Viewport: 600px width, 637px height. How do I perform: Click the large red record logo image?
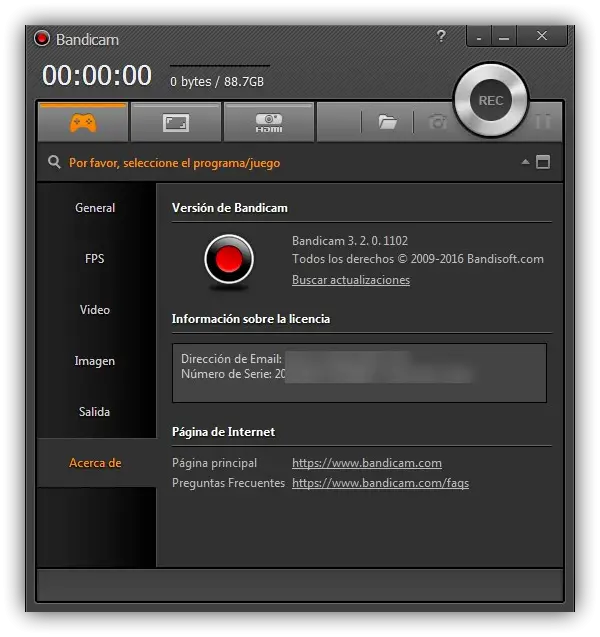click(229, 260)
